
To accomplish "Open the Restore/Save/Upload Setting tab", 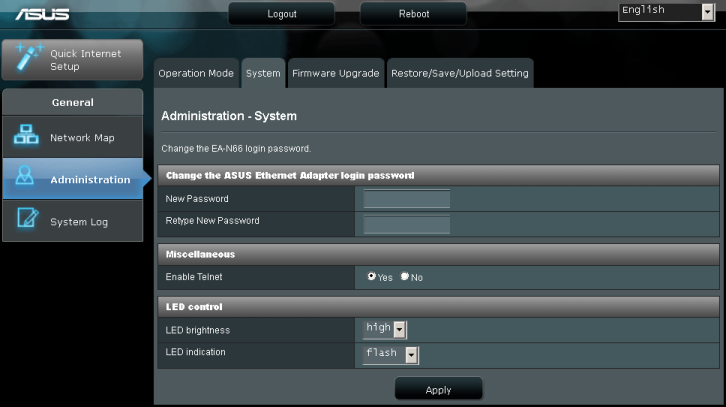I will click(x=460, y=73).
